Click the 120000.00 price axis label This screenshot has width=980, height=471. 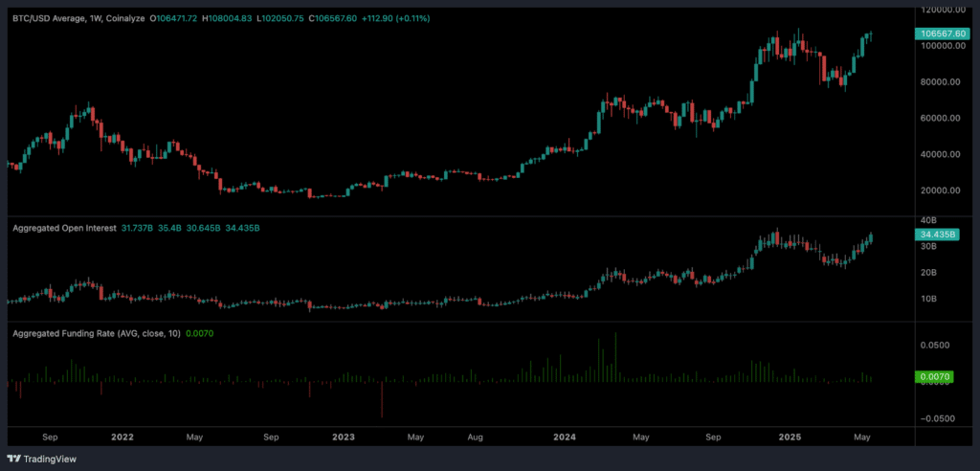(941, 10)
